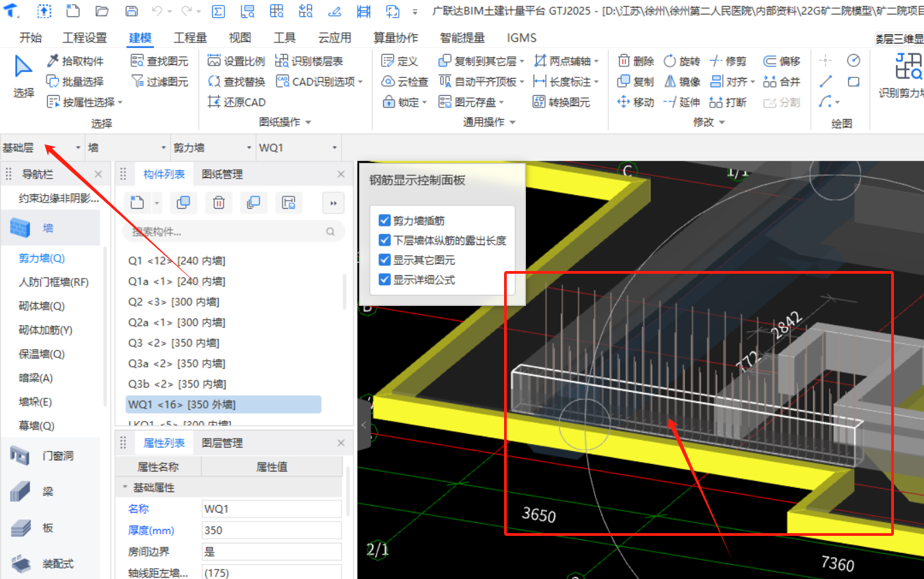The image size is (924, 579).
Task: Click the break (打断) tool
Action: tap(728, 102)
